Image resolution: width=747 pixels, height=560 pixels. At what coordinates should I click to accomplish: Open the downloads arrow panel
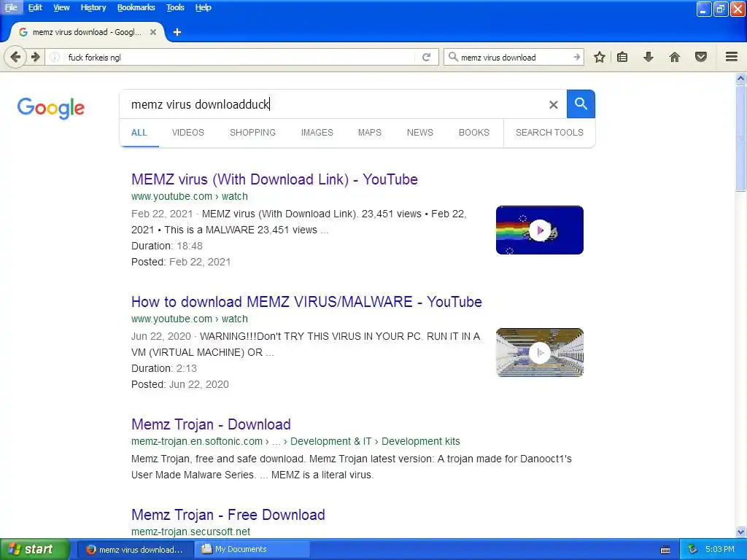point(649,57)
